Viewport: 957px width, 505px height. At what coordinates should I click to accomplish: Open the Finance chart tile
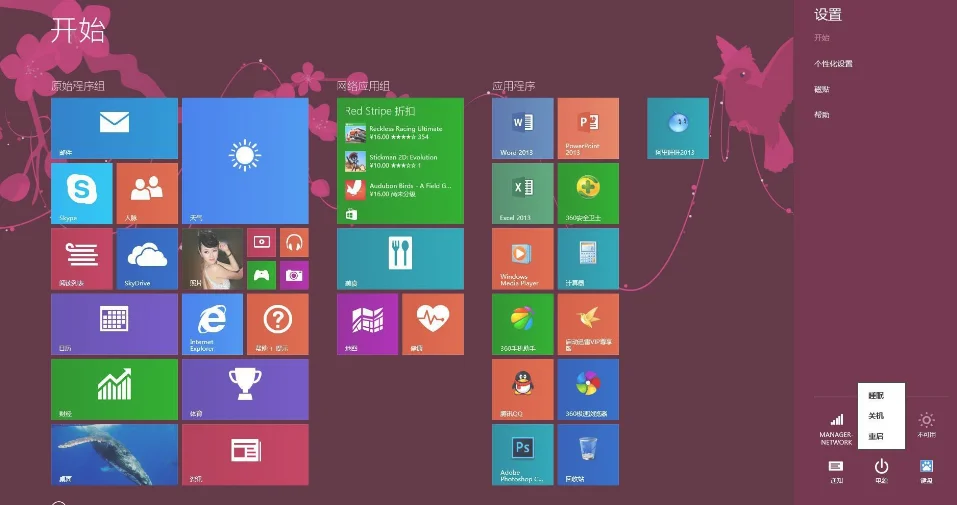[x=115, y=390]
